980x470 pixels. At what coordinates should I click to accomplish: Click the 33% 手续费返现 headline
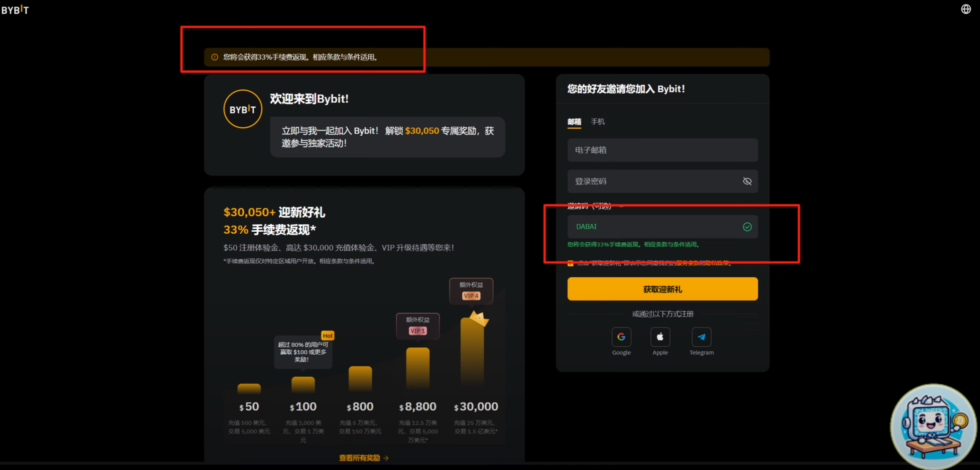tap(270, 230)
